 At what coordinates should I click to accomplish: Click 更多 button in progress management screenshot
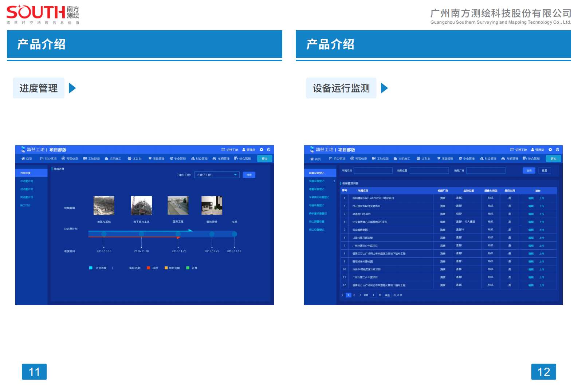click(265, 159)
